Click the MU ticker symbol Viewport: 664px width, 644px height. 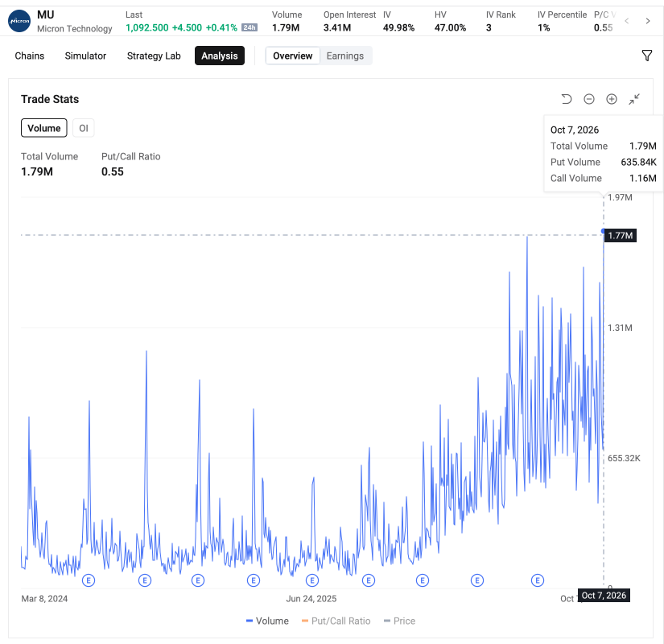pos(46,14)
